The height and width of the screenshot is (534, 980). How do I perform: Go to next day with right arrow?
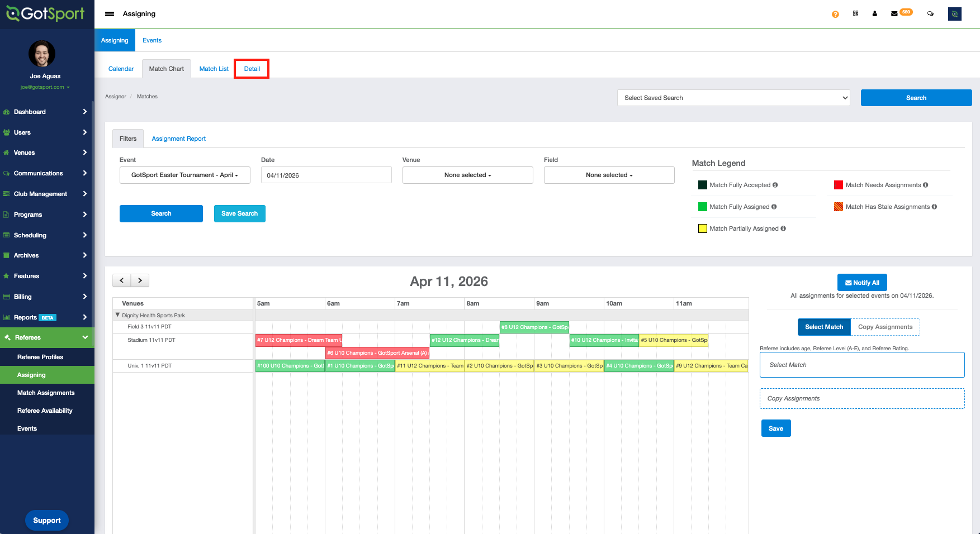pos(140,280)
